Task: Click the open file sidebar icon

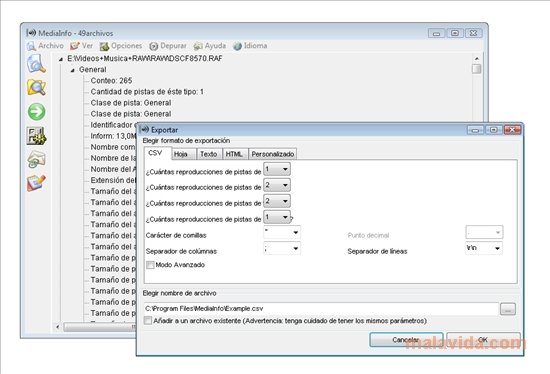Action: (x=36, y=64)
